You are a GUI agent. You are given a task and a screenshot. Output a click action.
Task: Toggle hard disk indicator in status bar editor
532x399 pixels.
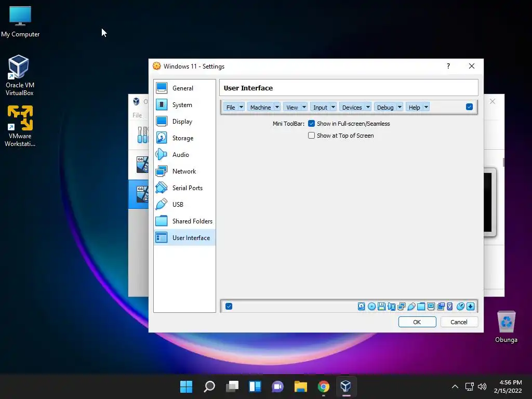pyautogui.click(x=362, y=307)
